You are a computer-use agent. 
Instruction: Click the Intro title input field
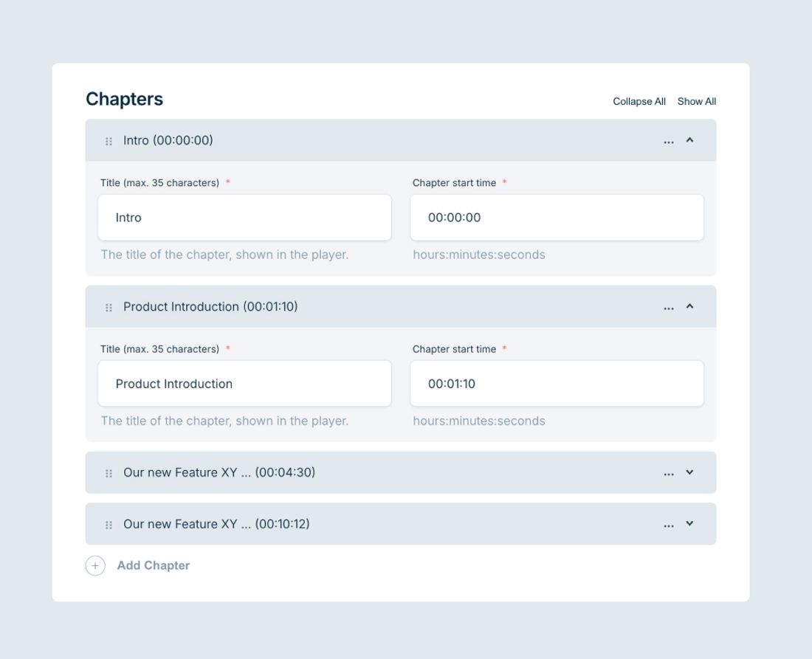pos(244,217)
